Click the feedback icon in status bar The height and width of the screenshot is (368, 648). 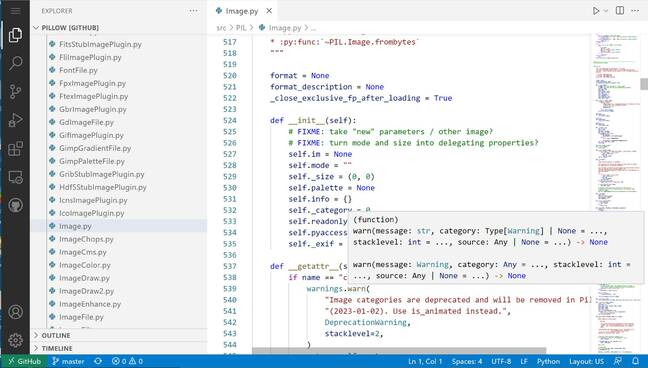pyautogui.click(x=618, y=361)
